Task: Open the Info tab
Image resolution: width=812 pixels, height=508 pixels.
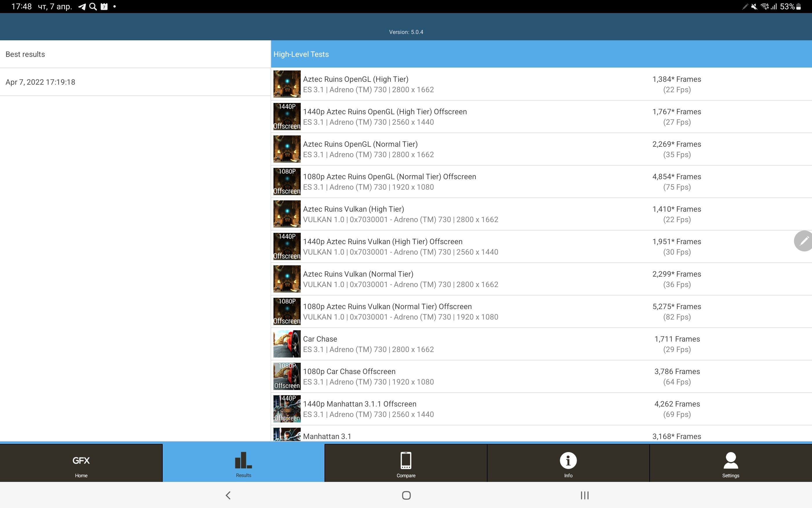Action: pos(568,463)
